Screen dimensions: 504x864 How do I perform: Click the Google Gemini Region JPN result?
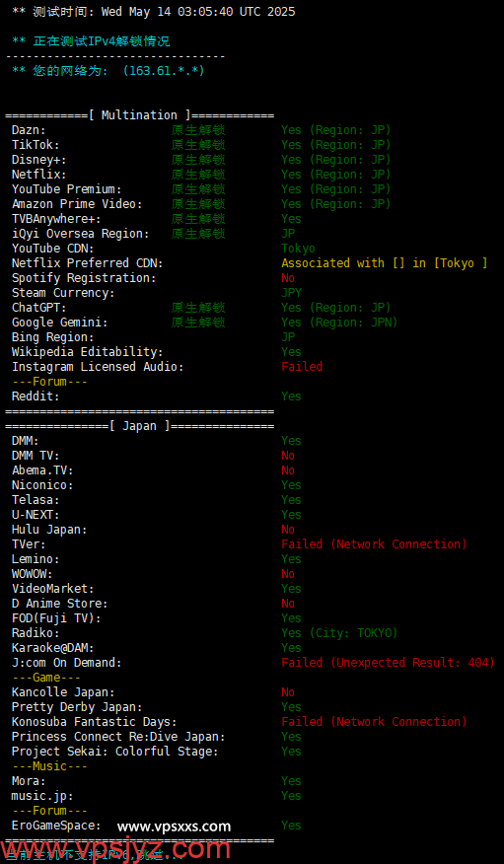point(339,323)
